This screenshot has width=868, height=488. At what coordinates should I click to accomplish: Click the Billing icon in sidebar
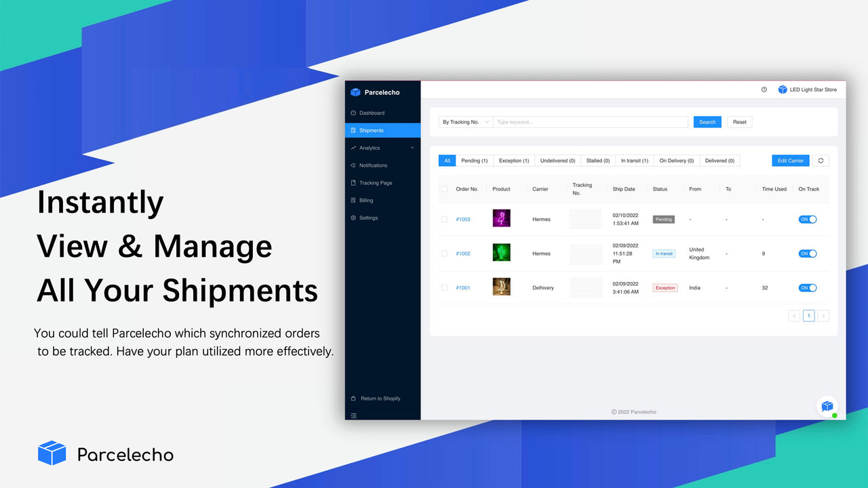click(x=353, y=201)
